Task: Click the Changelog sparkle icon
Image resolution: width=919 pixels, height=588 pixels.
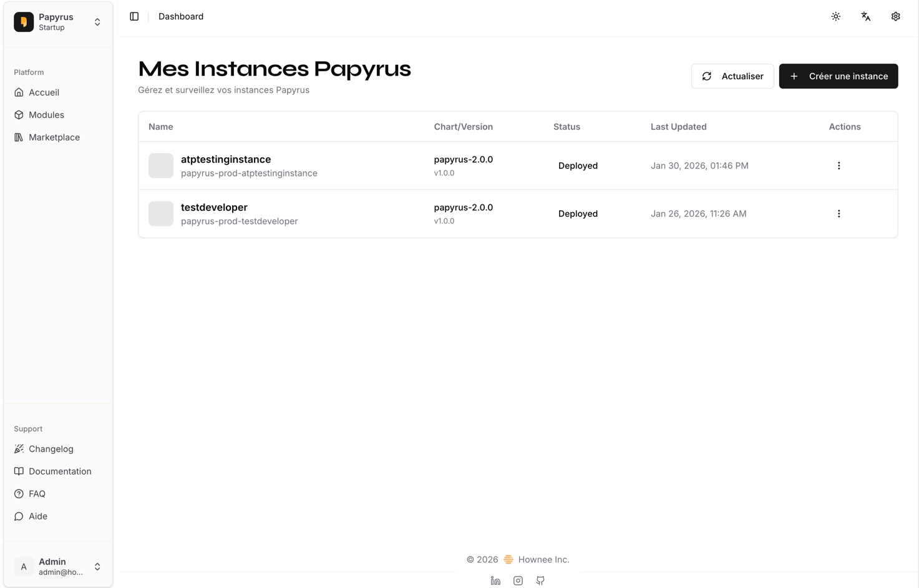Action: pyautogui.click(x=19, y=449)
